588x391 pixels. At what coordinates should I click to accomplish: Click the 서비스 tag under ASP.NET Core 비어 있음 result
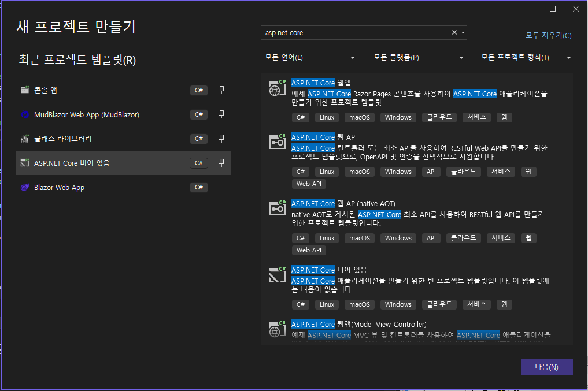(476, 304)
